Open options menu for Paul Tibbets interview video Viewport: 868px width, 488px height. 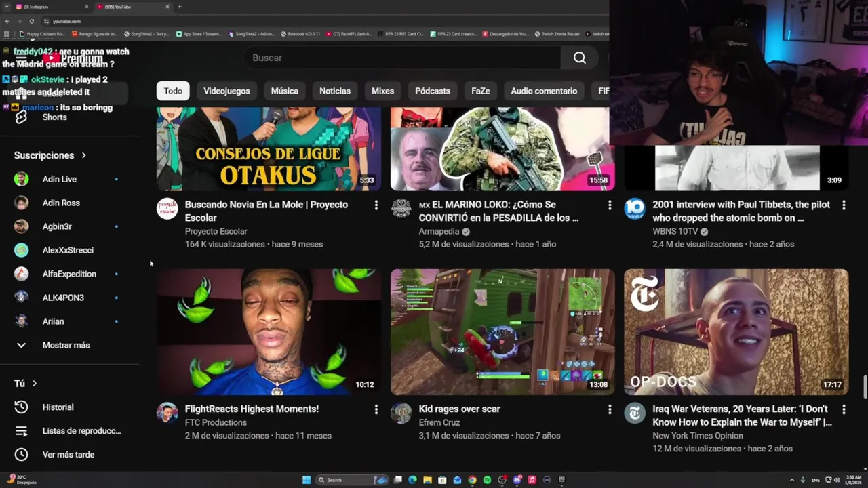[844, 205]
